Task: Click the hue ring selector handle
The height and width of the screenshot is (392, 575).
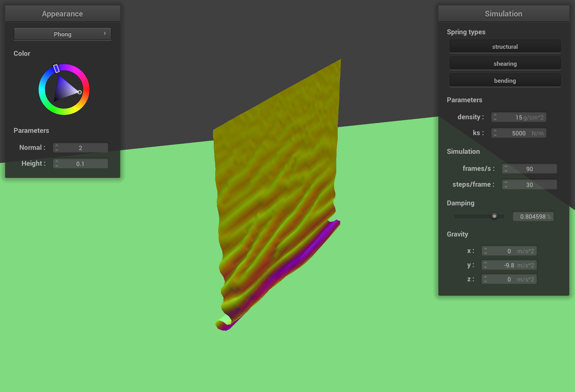Action: (x=56, y=68)
